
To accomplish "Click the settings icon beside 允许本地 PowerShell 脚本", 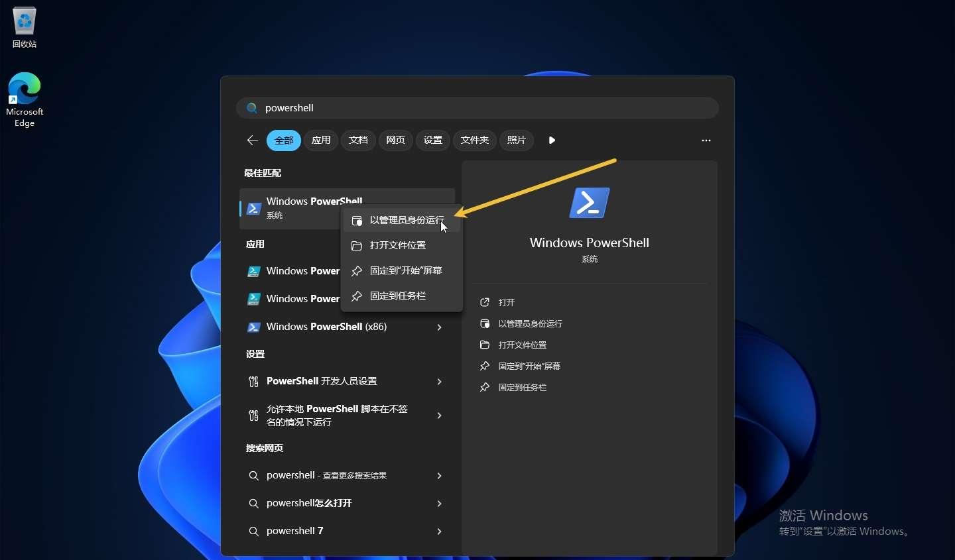I will (253, 416).
